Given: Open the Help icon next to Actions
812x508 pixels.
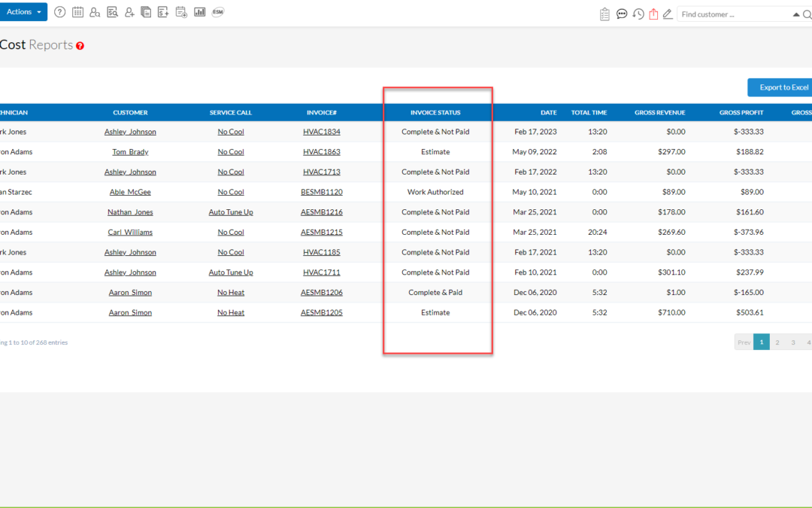Looking at the screenshot, I should click(59, 11).
